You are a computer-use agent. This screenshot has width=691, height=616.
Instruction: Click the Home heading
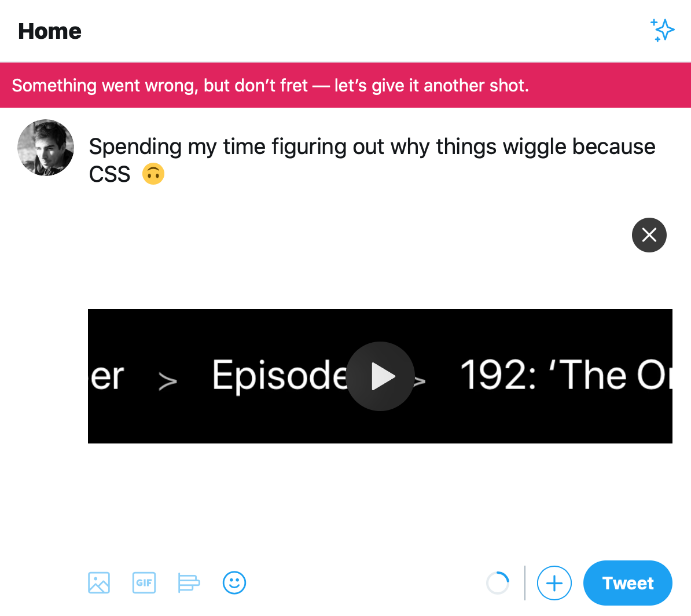[50, 31]
